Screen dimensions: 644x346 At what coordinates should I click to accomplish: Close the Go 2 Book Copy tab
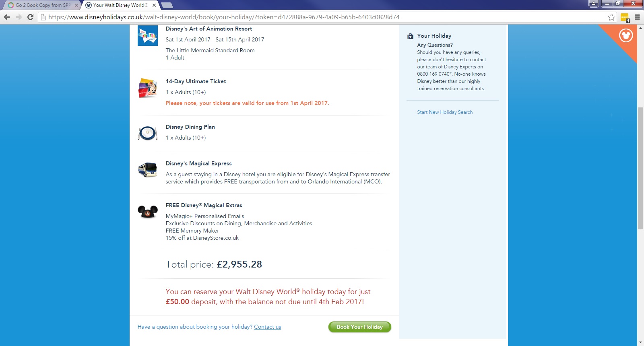coord(76,5)
